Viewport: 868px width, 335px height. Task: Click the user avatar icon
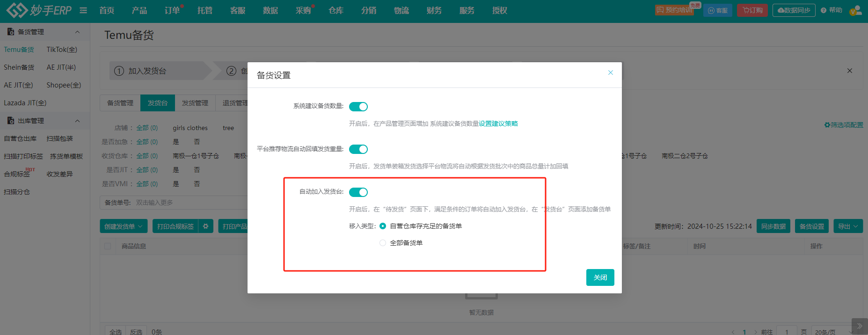tap(855, 10)
